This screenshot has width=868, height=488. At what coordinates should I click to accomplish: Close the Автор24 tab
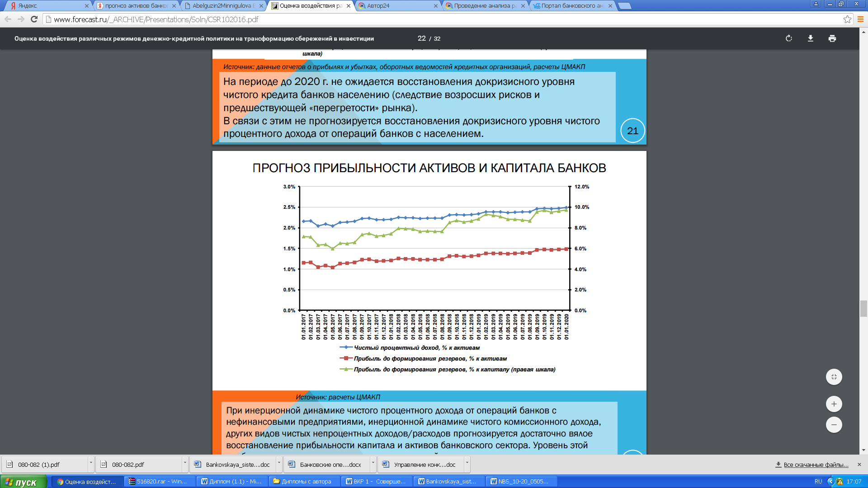click(x=436, y=6)
